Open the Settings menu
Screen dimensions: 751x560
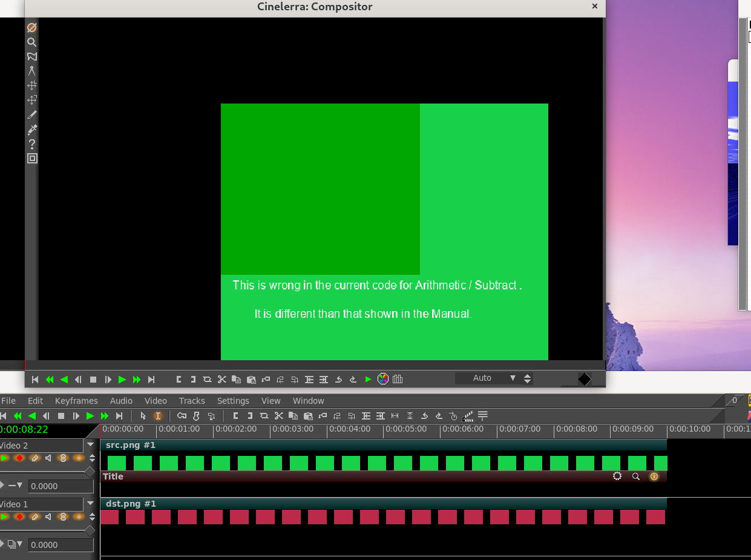coord(233,401)
